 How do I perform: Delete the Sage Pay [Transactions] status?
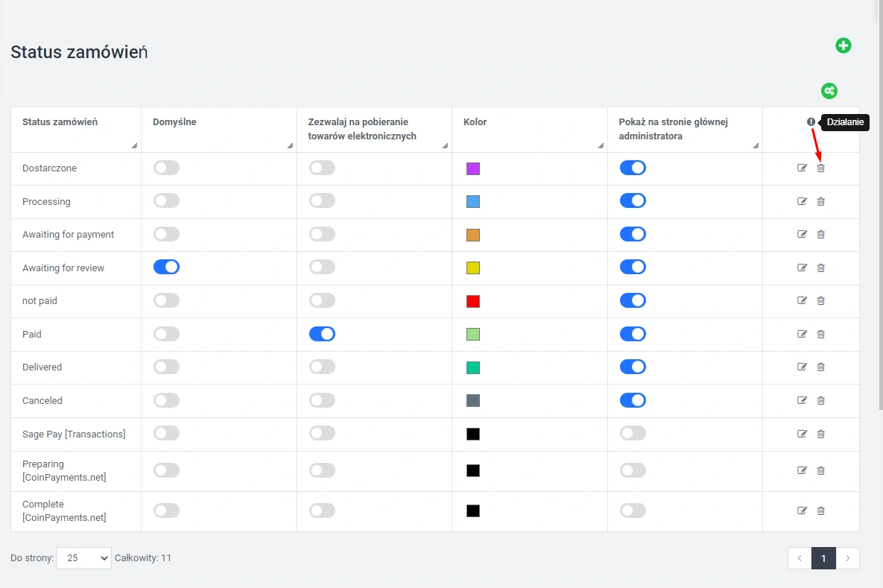pyautogui.click(x=820, y=434)
